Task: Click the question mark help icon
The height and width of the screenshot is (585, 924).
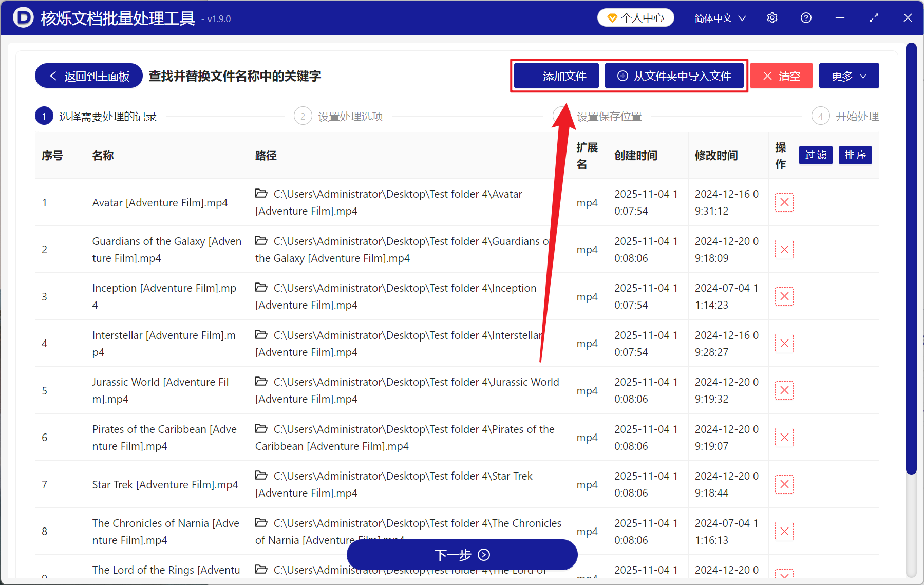Action: click(805, 17)
